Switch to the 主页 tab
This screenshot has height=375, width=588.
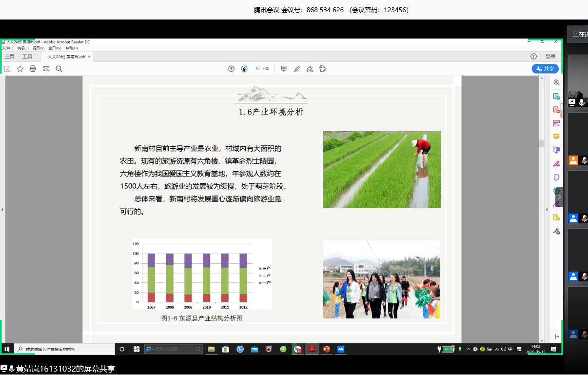point(9,57)
